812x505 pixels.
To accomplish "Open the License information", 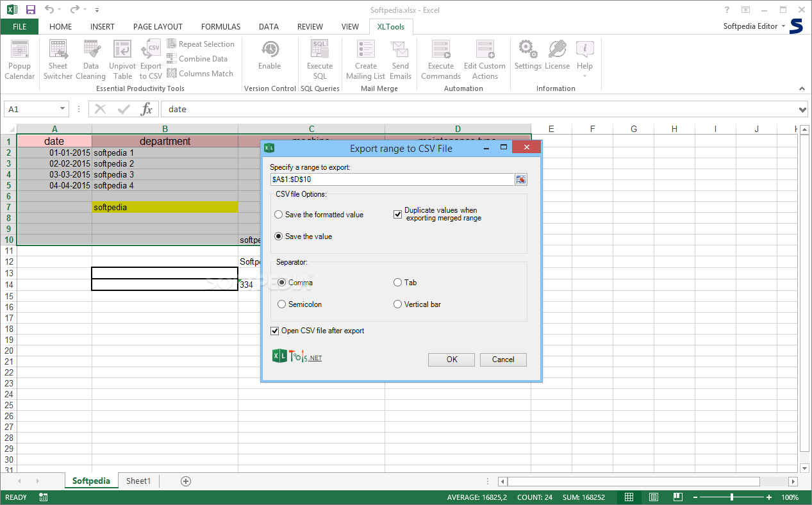I will click(558, 56).
